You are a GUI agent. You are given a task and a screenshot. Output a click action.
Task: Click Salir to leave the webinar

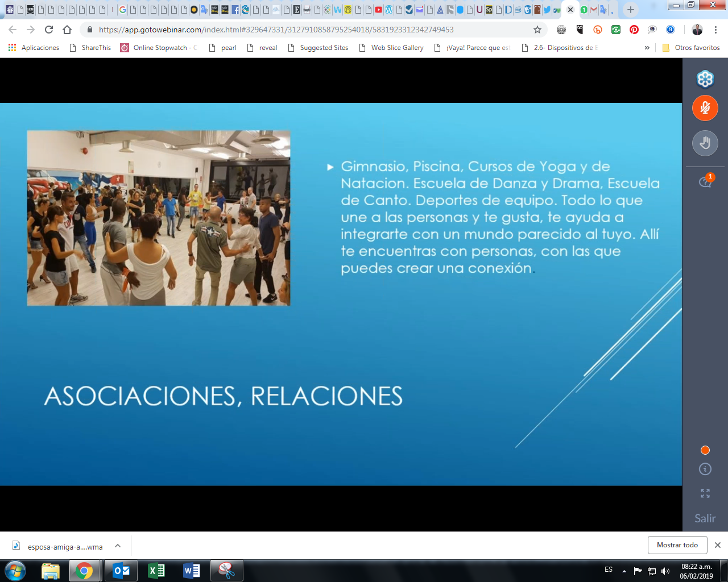click(x=705, y=518)
